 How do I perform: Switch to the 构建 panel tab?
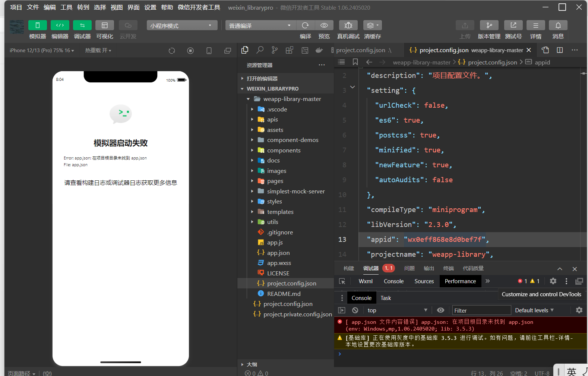click(349, 268)
